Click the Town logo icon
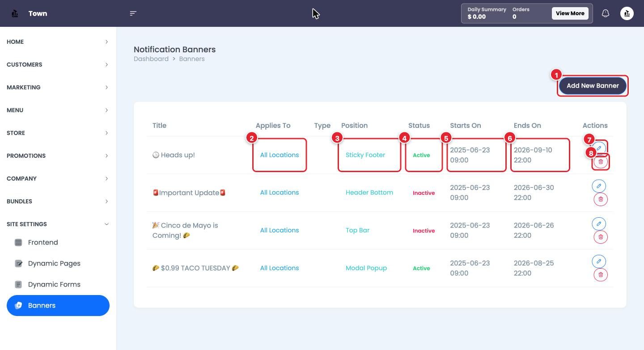 pos(15,13)
